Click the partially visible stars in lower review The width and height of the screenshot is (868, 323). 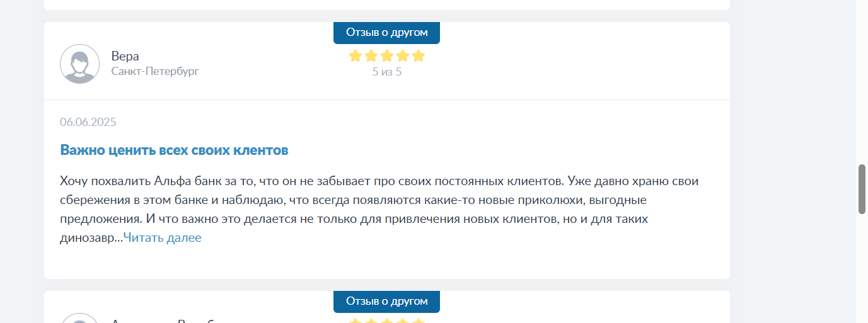click(x=386, y=320)
